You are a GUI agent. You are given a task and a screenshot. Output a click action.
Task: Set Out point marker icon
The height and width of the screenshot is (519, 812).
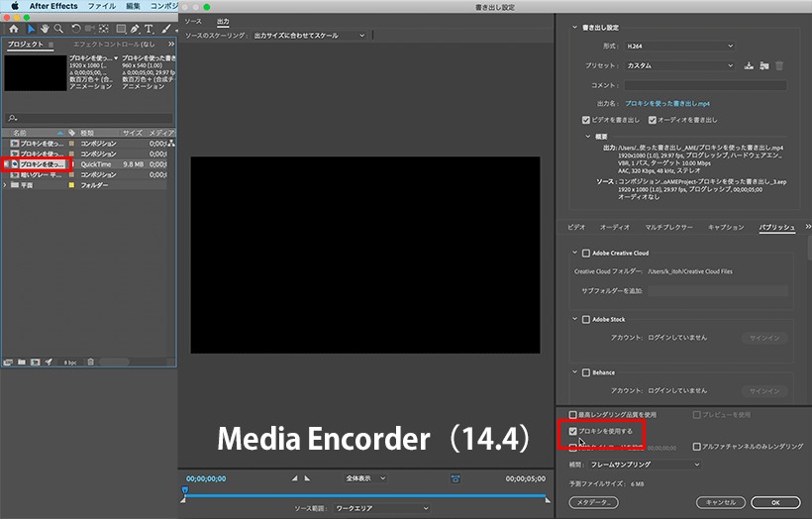[x=307, y=478]
